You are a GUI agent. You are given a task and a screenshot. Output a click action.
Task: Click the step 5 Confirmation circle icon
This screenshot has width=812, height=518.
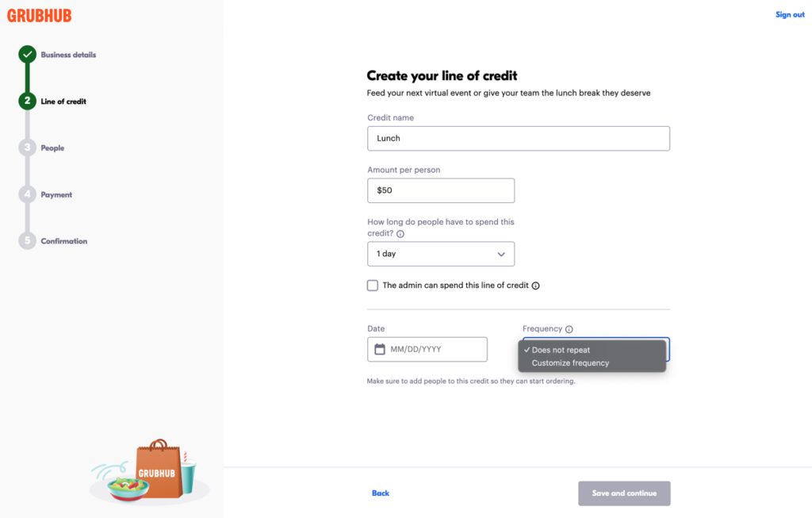pos(28,240)
